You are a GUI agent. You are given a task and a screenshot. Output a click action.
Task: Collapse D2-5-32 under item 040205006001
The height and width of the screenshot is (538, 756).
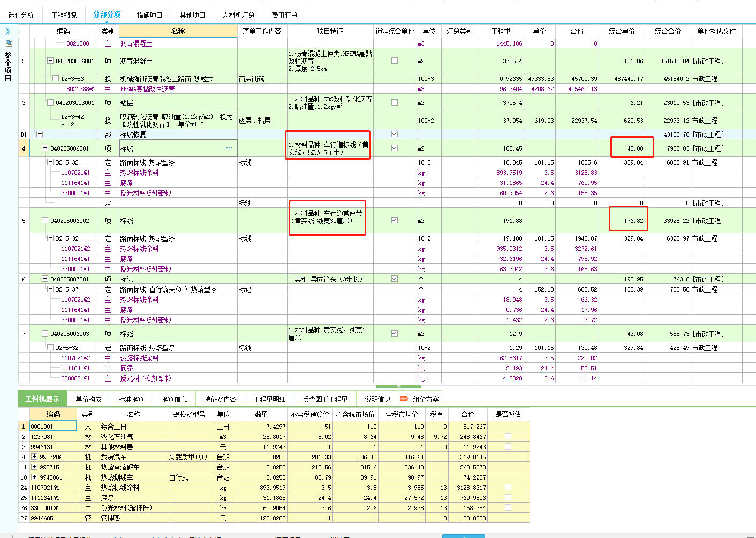[50, 162]
